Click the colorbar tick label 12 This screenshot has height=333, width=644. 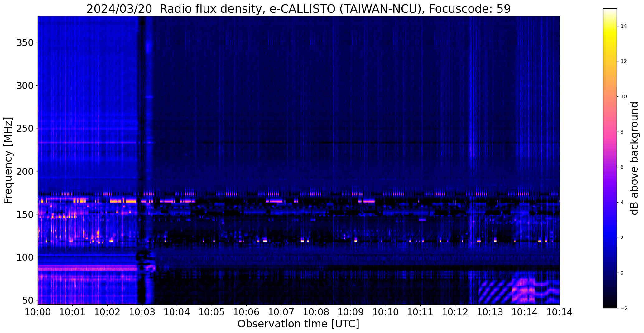point(623,61)
